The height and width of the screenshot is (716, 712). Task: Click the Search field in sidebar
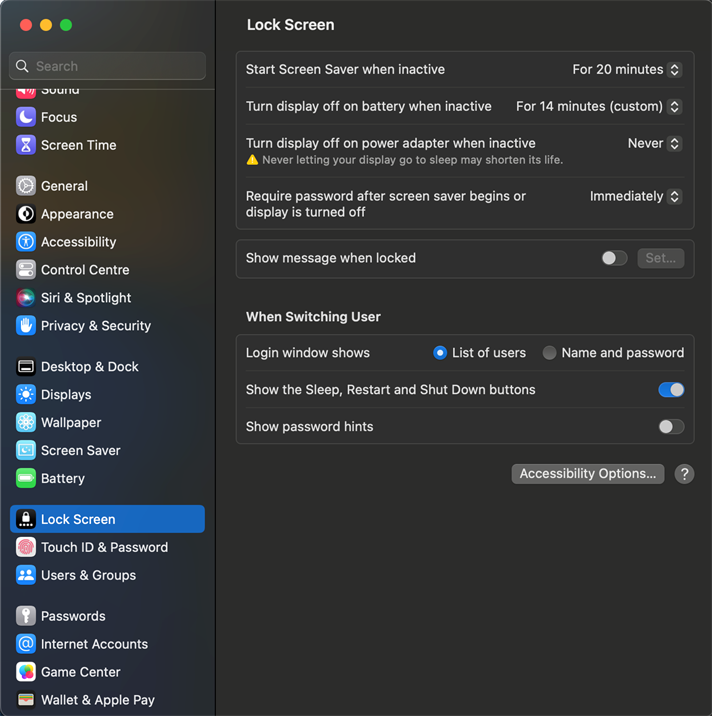click(x=108, y=66)
